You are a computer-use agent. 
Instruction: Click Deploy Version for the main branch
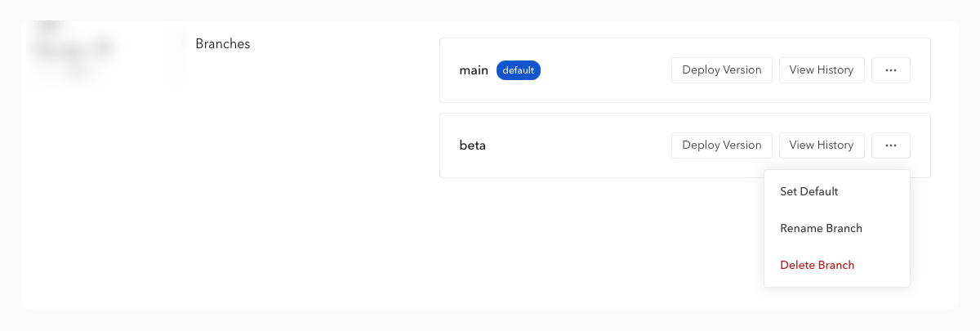point(721,70)
